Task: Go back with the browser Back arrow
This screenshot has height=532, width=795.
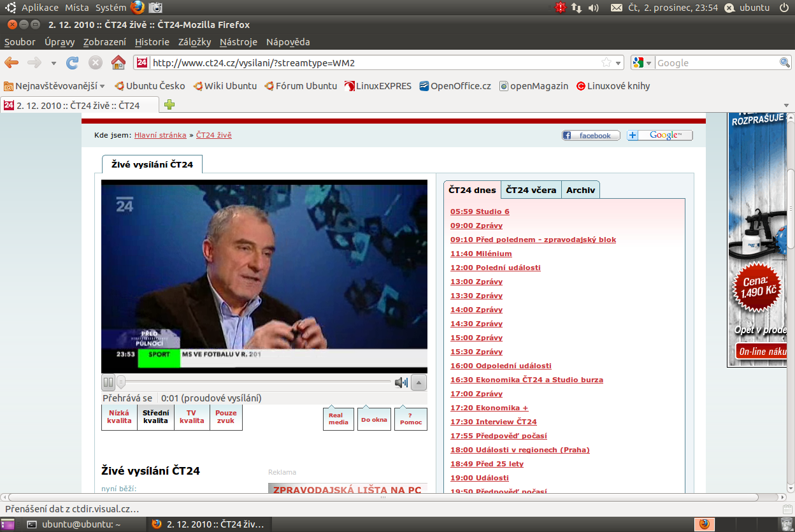Action: click(x=11, y=62)
